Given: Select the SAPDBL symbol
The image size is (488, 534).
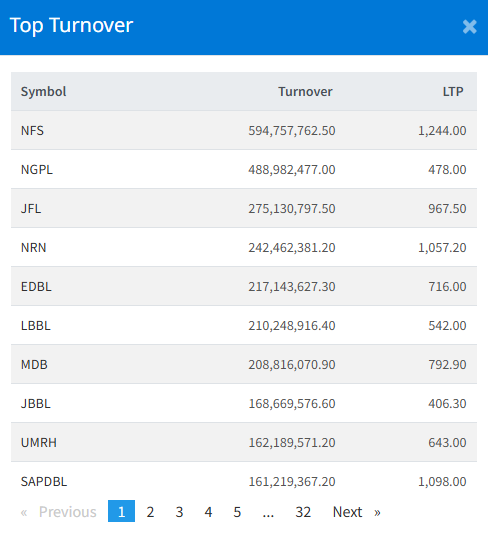Looking at the screenshot, I should [x=44, y=482].
